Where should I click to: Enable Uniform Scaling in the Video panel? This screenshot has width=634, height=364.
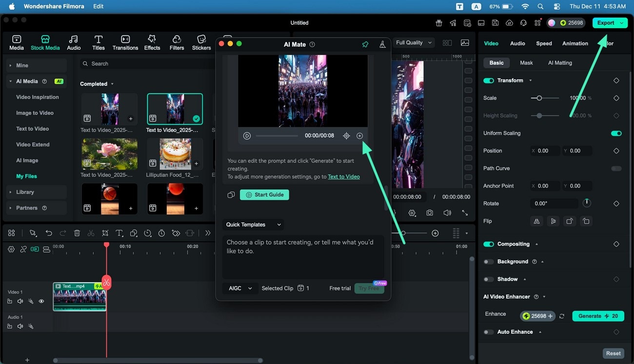616,133
